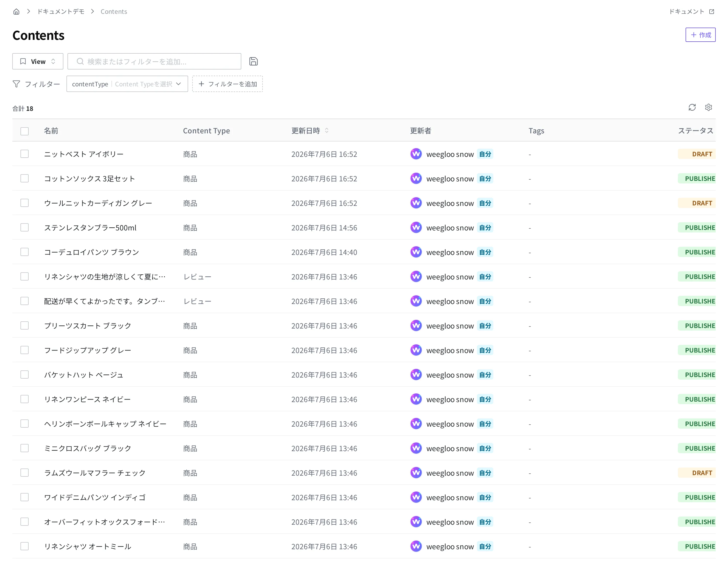Click weegloo avatar in ニットベスト アイボリー row
The height and width of the screenshot is (562, 728).
pyautogui.click(x=416, y=154)
